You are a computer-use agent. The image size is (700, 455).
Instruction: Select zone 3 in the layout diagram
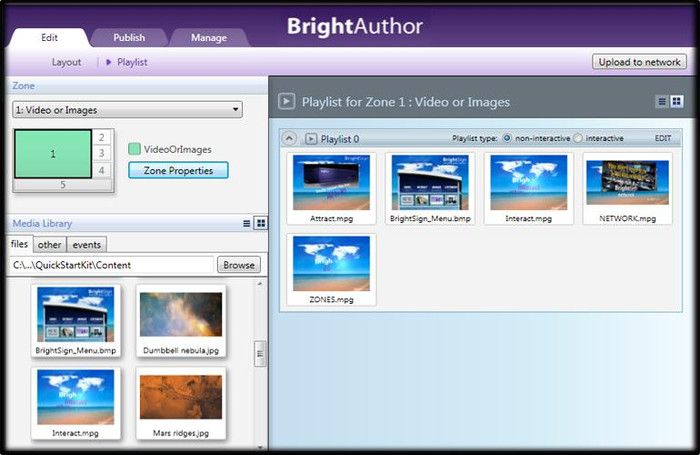click(x=102, y=154)
